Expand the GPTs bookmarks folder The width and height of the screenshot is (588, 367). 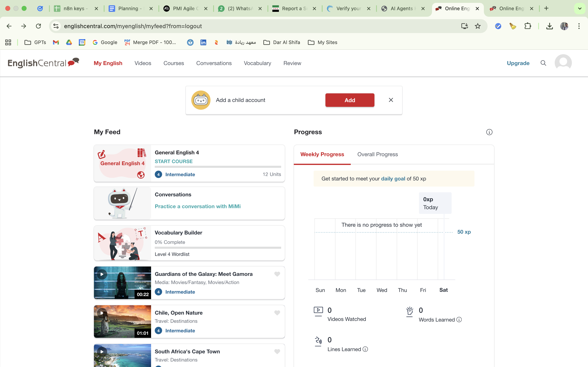(35, 42)
